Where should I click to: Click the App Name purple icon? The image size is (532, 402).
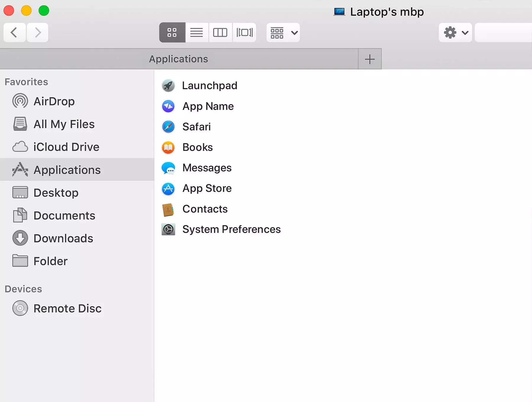pos(168,106)
